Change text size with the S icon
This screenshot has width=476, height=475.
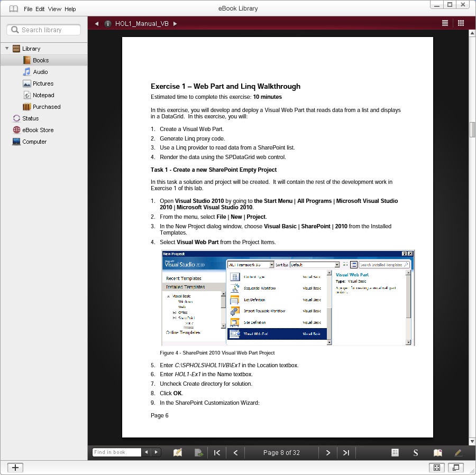[x=416, y=453]
